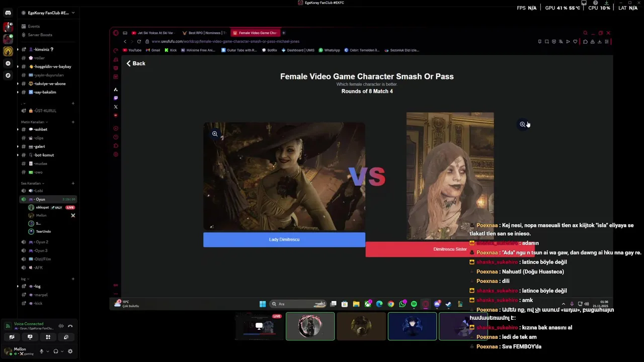Click the WhatsApp icon in the streamed taskbar
Image resolution: width=644 pixels, height=362 pixels.
click(403, 304)
